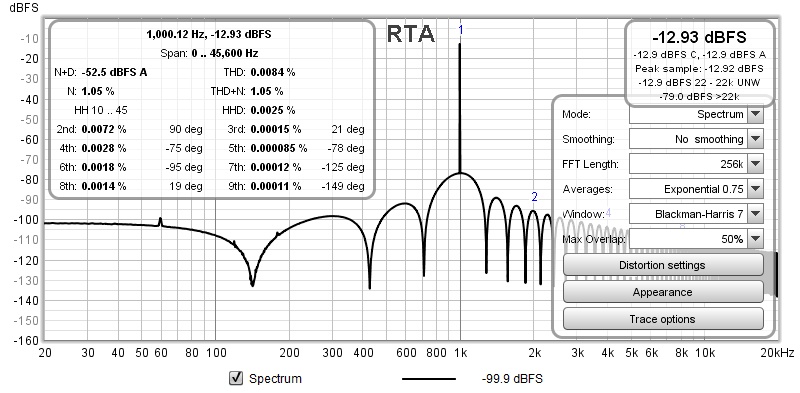
Task: Click the Span 0 .. 45,600 Hz text
Action: pos(209,54)
